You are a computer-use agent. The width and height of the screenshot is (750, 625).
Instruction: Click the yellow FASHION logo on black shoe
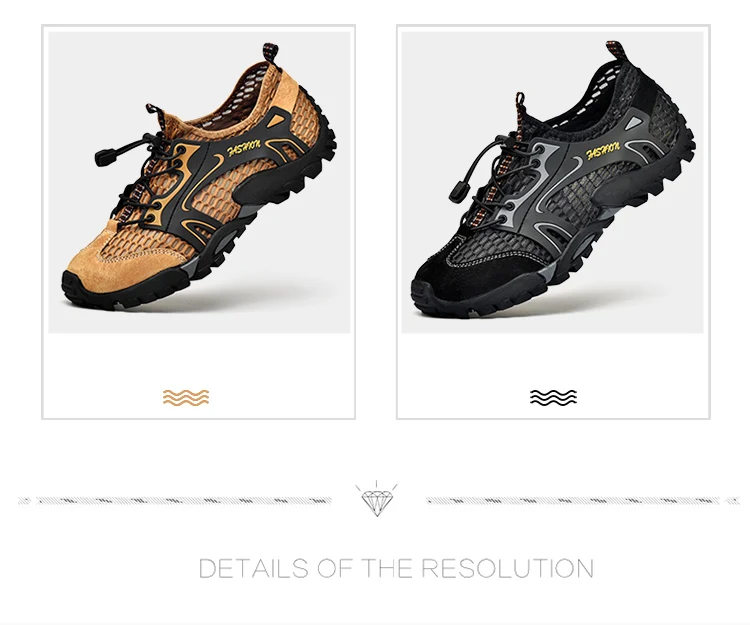603,150
